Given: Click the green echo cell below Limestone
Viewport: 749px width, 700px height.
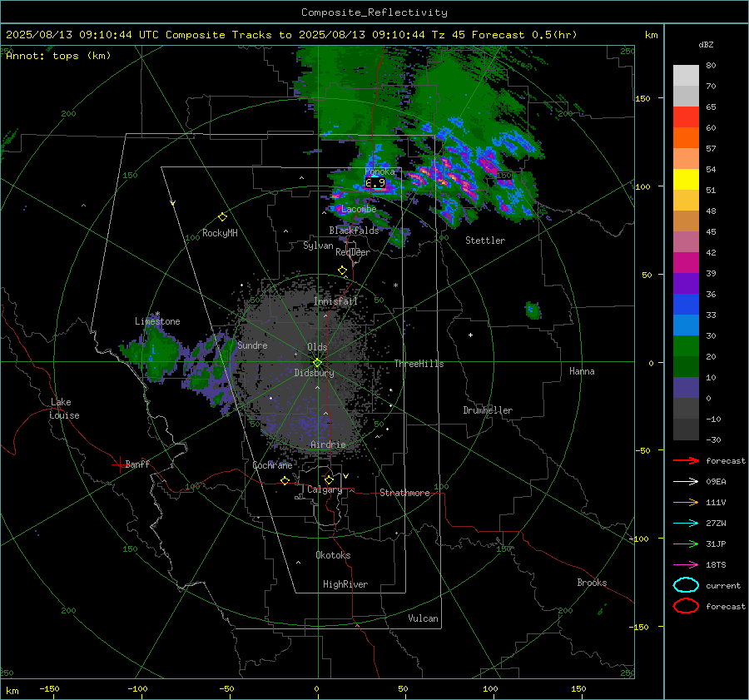Looking at the screenshot, I should [154, 353].
